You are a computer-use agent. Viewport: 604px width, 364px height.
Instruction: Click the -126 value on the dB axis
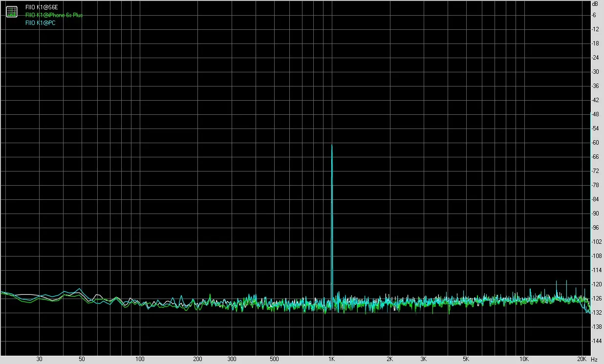596,299
